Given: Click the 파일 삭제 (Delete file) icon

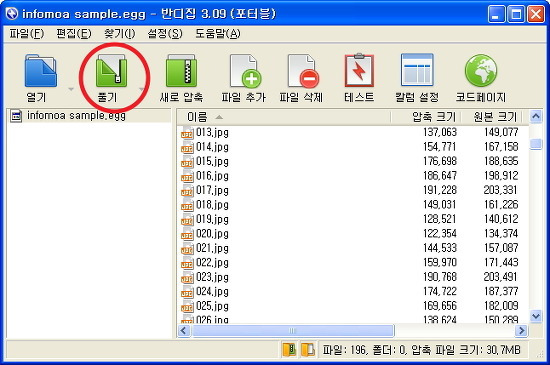Looking at the screenshot, I should 303,71.
